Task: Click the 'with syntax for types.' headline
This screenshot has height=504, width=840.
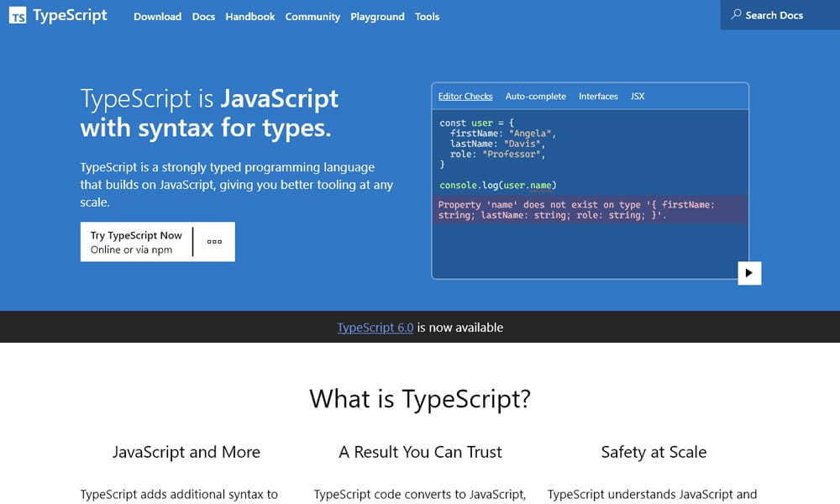Action: (206, 128)
